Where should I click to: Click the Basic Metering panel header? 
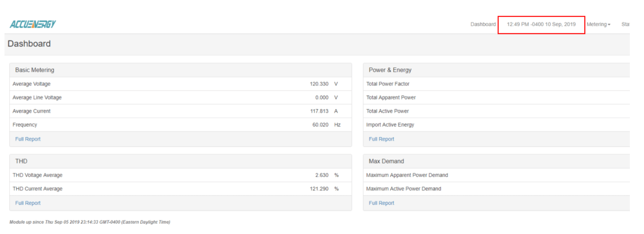(34, 70)
